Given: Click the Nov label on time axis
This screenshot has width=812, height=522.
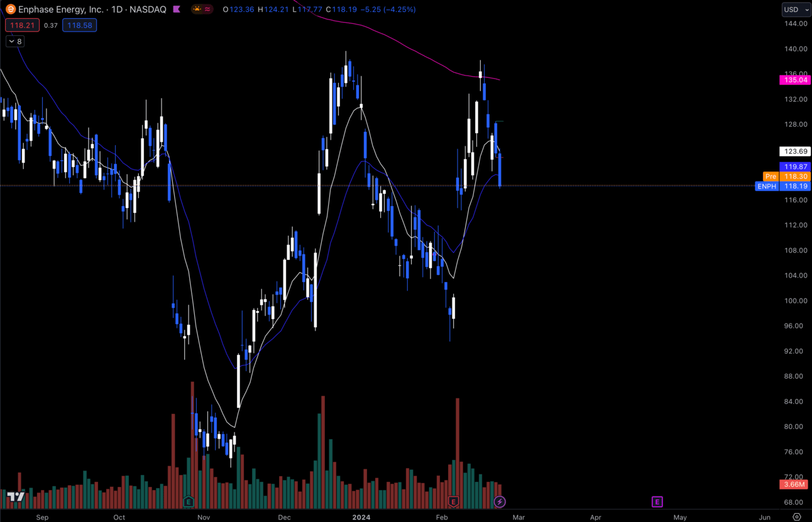Looking at the screenshot, I should pyautogui.click(x=204, y=517).
